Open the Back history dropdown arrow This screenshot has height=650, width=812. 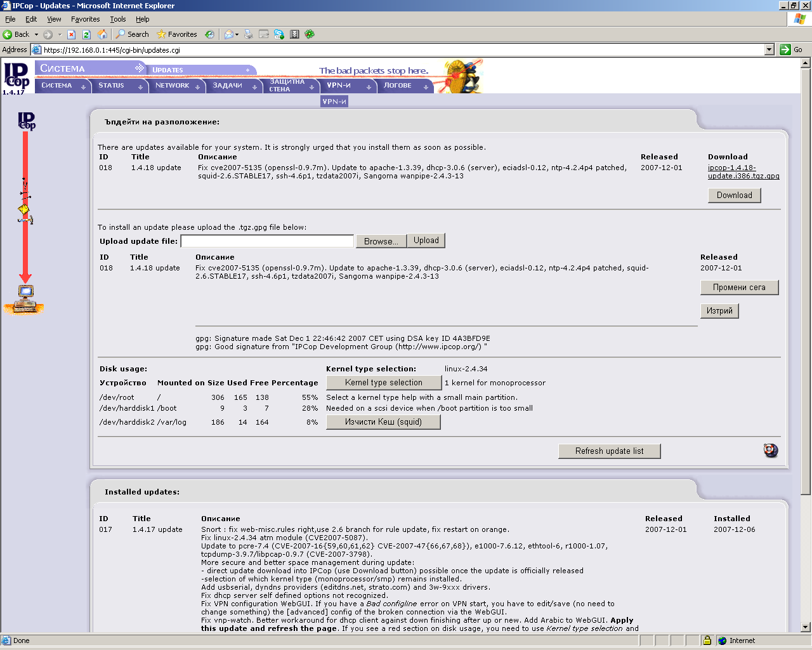[36, 34]
